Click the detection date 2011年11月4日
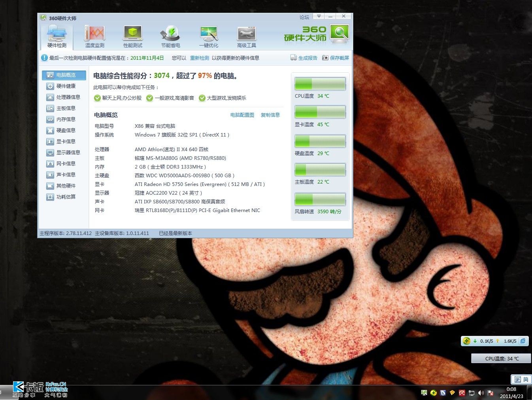The width and height of the screenshot is (532, 400). (147, 58)
